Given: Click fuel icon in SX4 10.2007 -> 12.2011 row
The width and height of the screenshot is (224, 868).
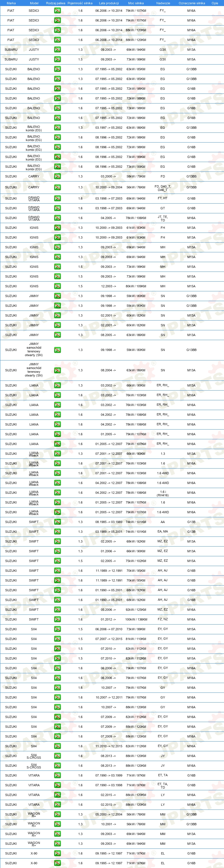Looking at the screenshot, I should pyautogui.click(x=57, y=697).
